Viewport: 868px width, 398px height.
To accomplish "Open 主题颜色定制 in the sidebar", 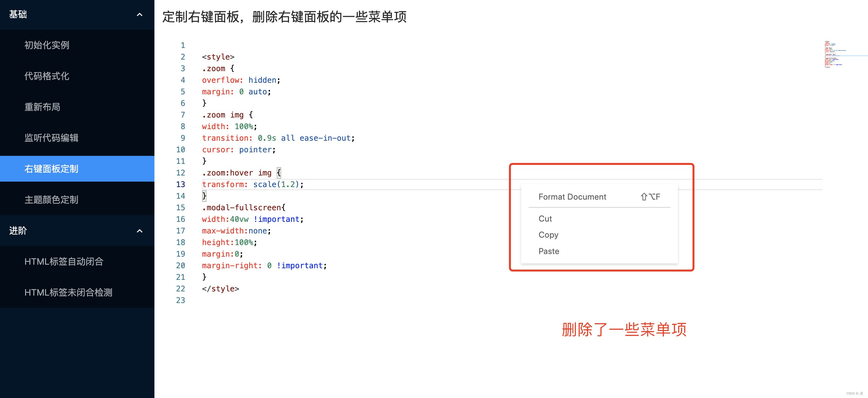I will (x=51, y=200).
